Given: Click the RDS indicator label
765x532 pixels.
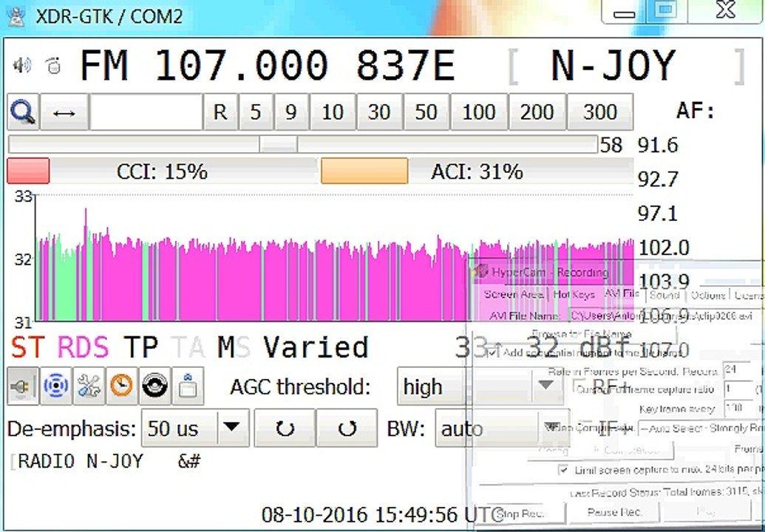Looking at the screenshot, I should point(84,347).
